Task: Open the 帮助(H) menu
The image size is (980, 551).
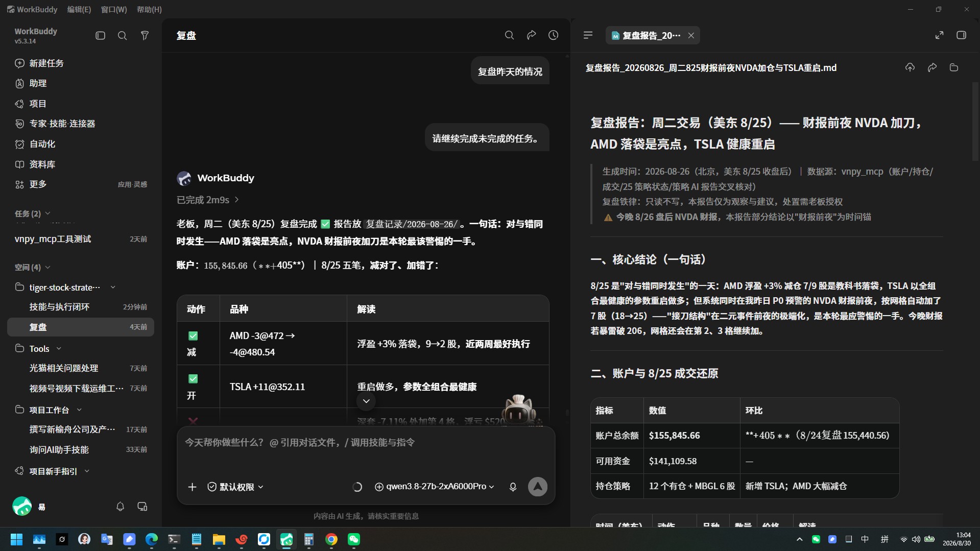Action: (x=149, y=9)
